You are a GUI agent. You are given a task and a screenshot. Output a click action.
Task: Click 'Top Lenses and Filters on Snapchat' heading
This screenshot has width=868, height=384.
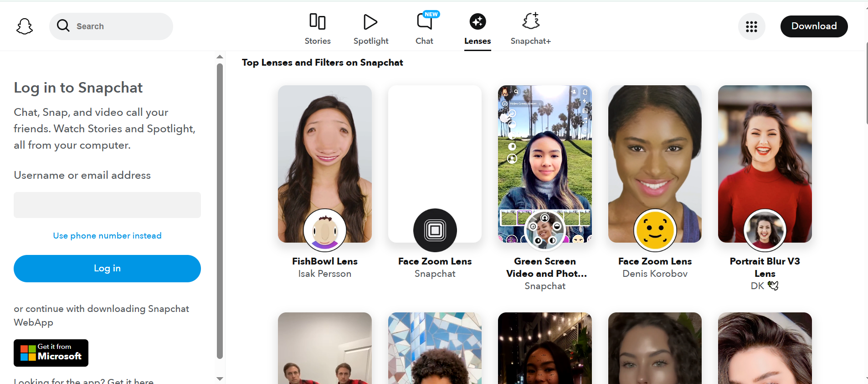tap(323, 62)
